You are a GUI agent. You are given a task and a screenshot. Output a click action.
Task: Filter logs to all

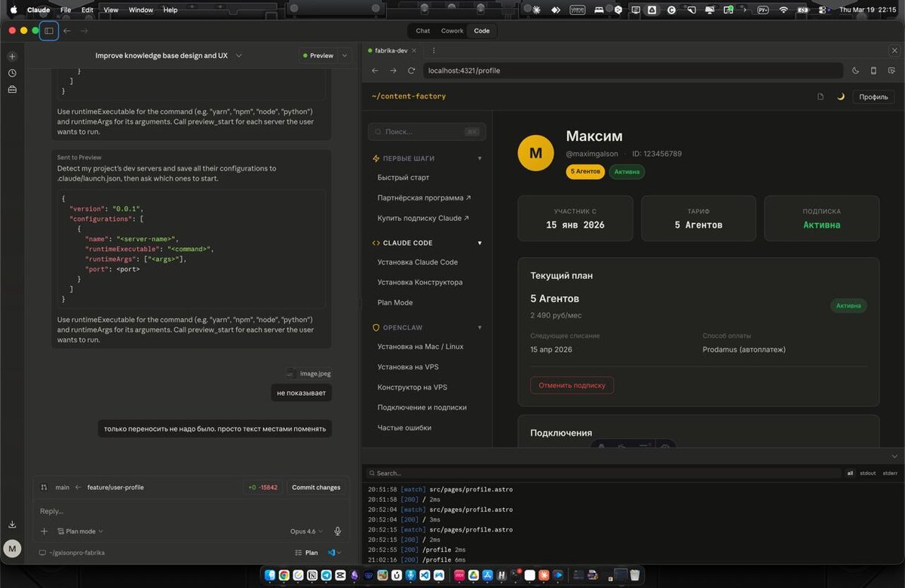pyautogui.click(x=850, y=473)
